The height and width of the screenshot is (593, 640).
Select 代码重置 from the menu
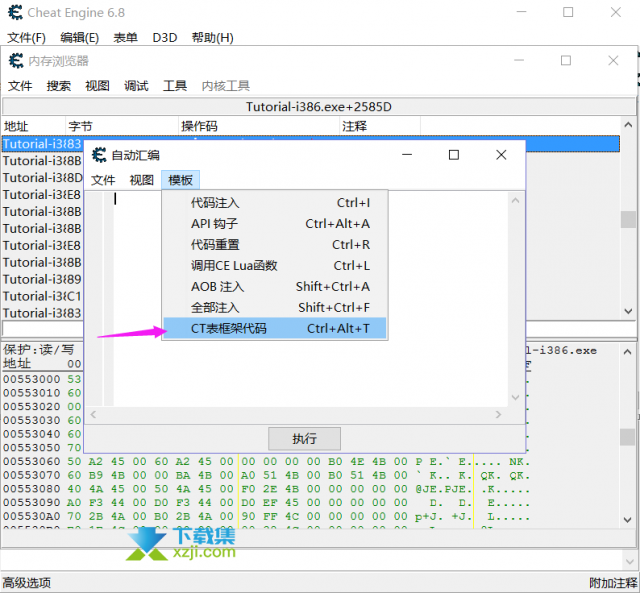click(275, 244)
